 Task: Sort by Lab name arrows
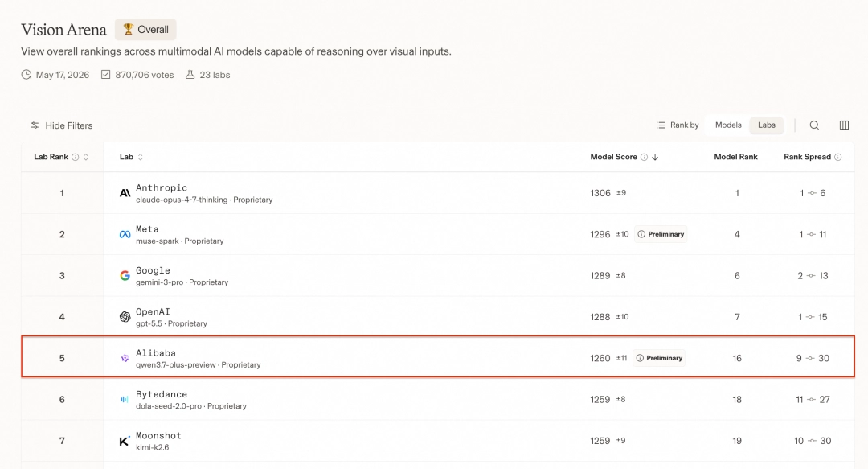point(141,157)
